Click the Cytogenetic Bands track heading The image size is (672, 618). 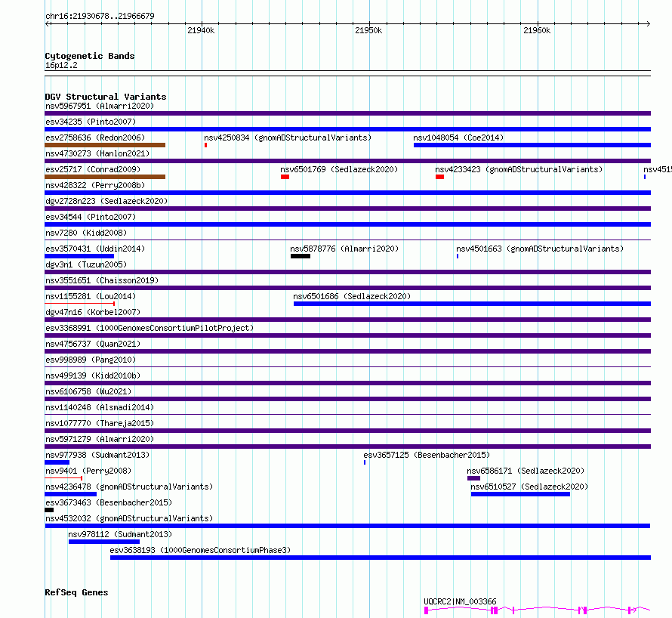click(x=90, y=56)
